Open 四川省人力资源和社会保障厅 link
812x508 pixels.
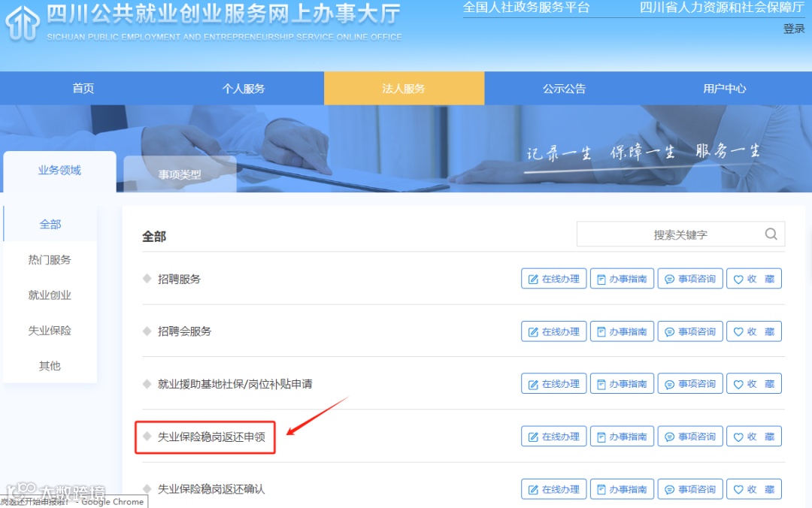coord(722,8)
